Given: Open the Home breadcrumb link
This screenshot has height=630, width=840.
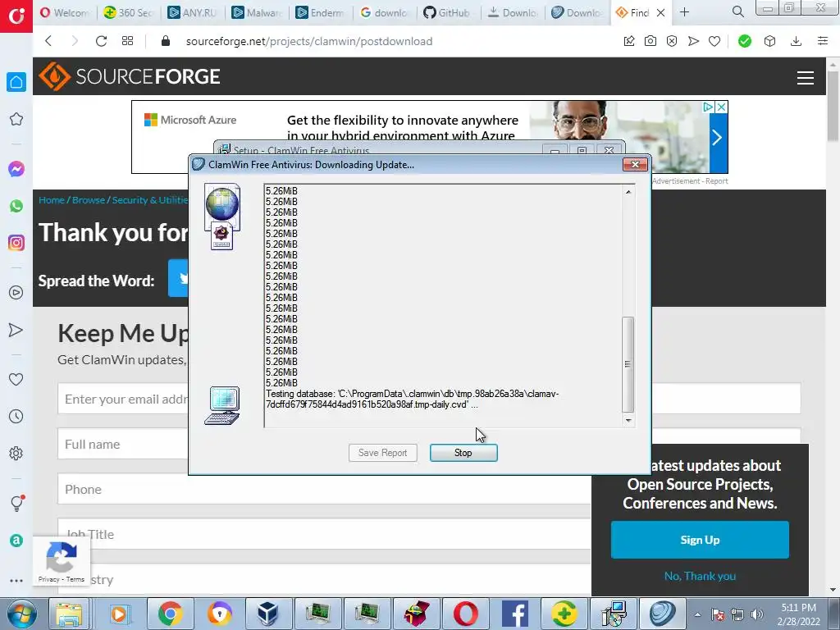Looking at the screenshot, I should pyautogui.click(x=52, y=200).
